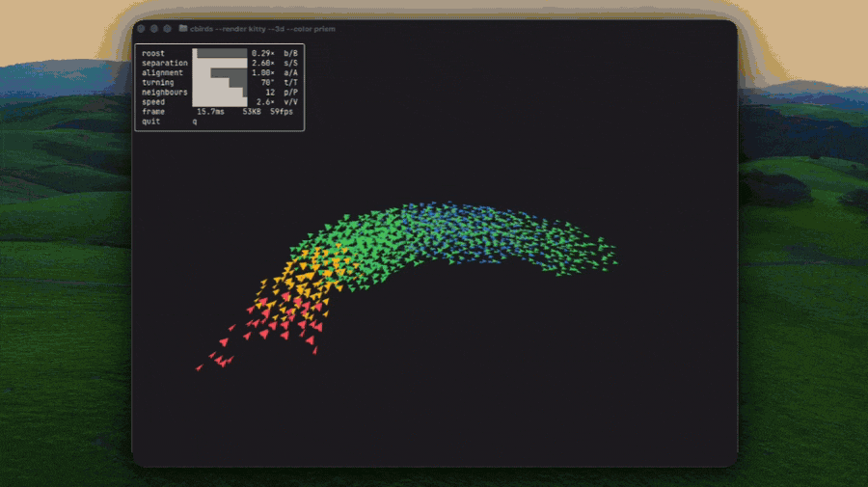
Task: Click the neighbours value 12
Action: (x=270, y=92)
